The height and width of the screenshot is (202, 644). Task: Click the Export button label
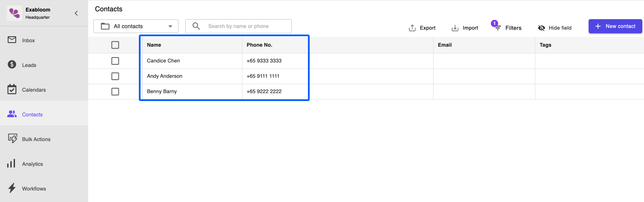(428, 28)
